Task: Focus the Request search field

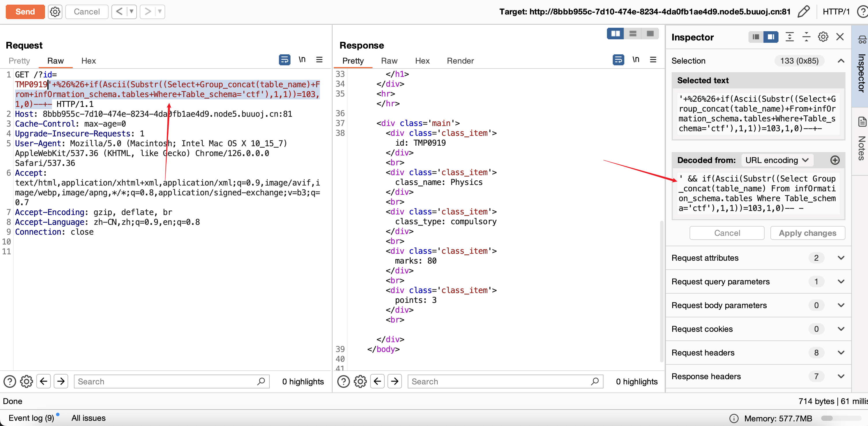Action: [172, 382]
